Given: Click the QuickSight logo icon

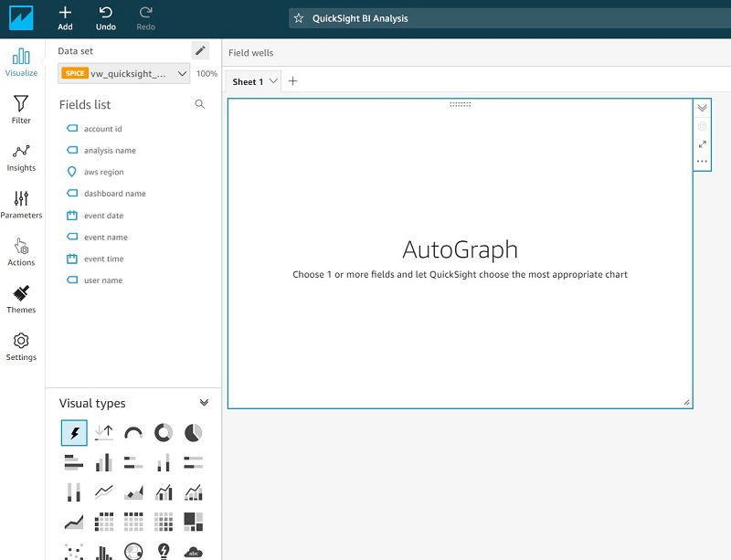Looking at the screenshot, I should coord(21,18).
